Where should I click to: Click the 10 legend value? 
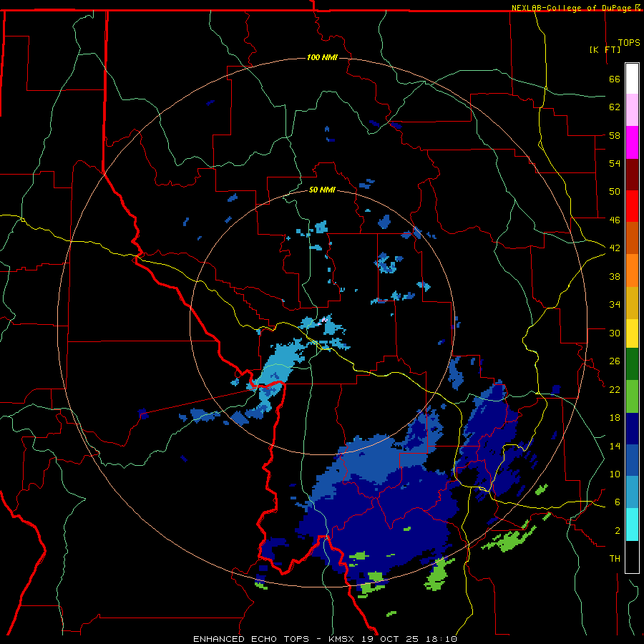615,474
